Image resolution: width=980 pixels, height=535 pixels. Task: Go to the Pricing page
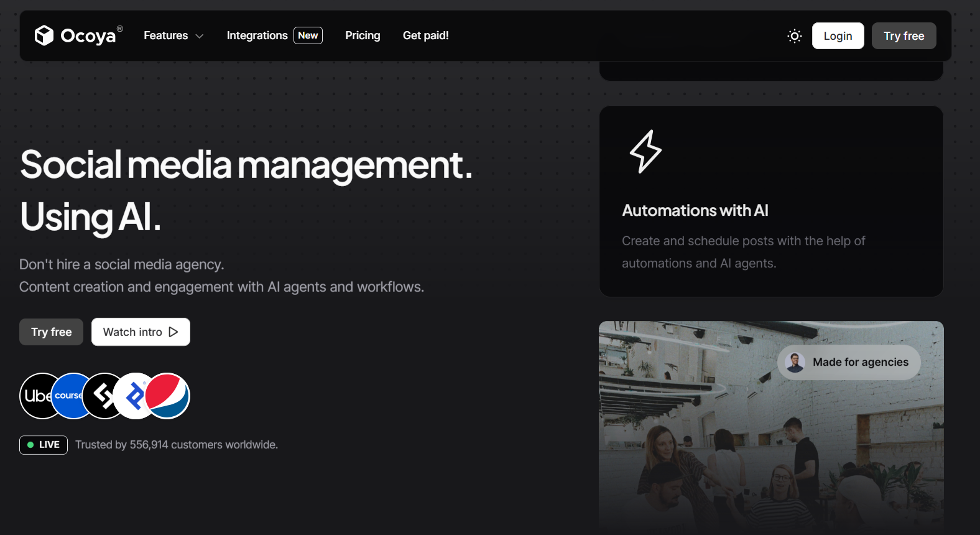click(x=363, y=35)
